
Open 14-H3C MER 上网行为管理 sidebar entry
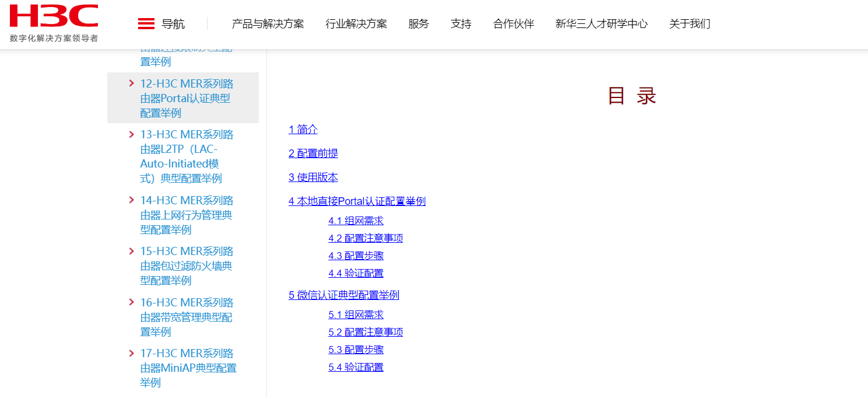point(187,215)
